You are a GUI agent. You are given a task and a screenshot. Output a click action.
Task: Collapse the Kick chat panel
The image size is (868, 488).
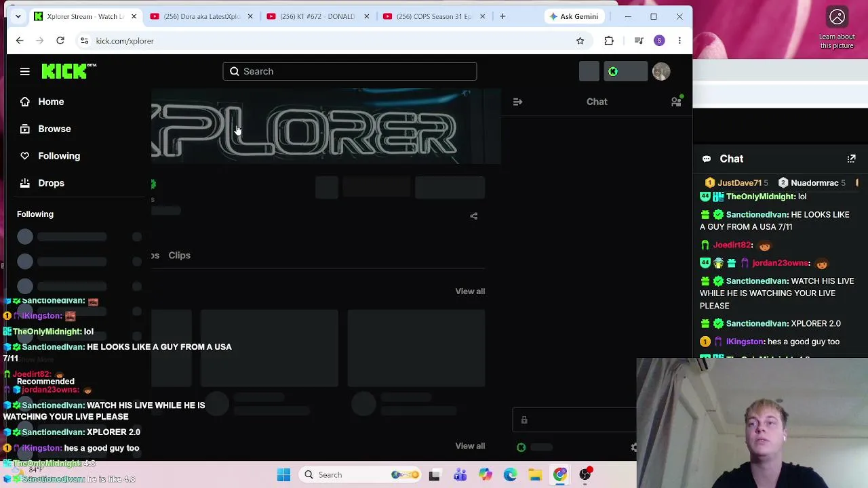[517, 102]
